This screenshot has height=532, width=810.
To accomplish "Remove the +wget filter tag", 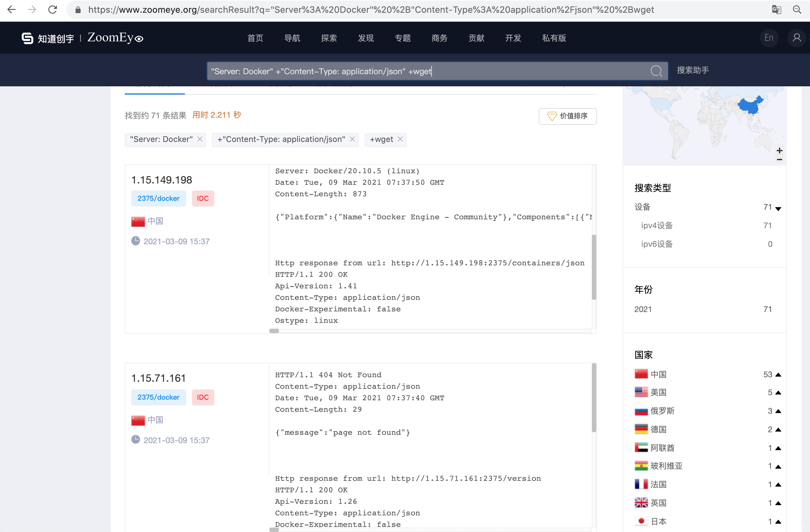I will pyautogui.click(x=400, y=139).
